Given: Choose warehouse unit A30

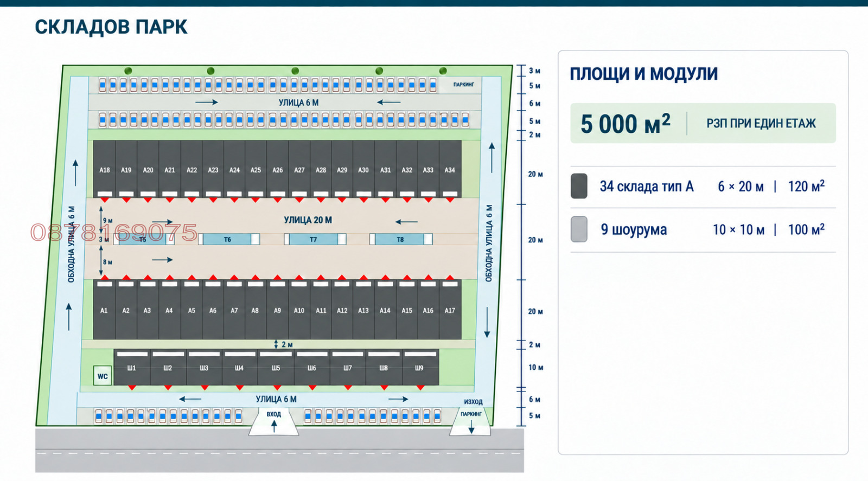Looking at the screenshot, I should click(x=363, y=169).
